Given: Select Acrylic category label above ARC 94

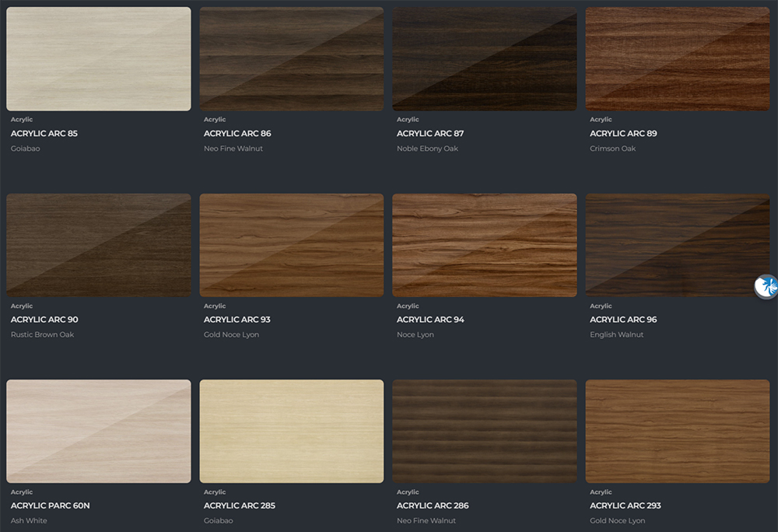Looking at the screenshot, I should coord(408,306).
